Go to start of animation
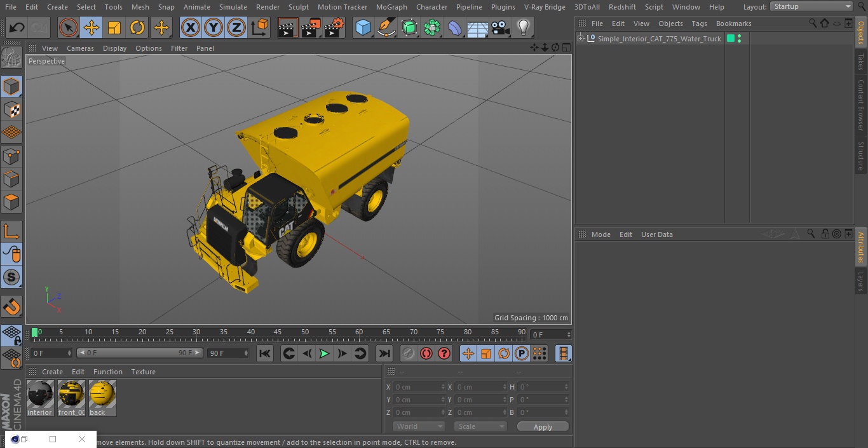Image resolution: width=868 pixels, height=448 pixels. coord(265,353)
